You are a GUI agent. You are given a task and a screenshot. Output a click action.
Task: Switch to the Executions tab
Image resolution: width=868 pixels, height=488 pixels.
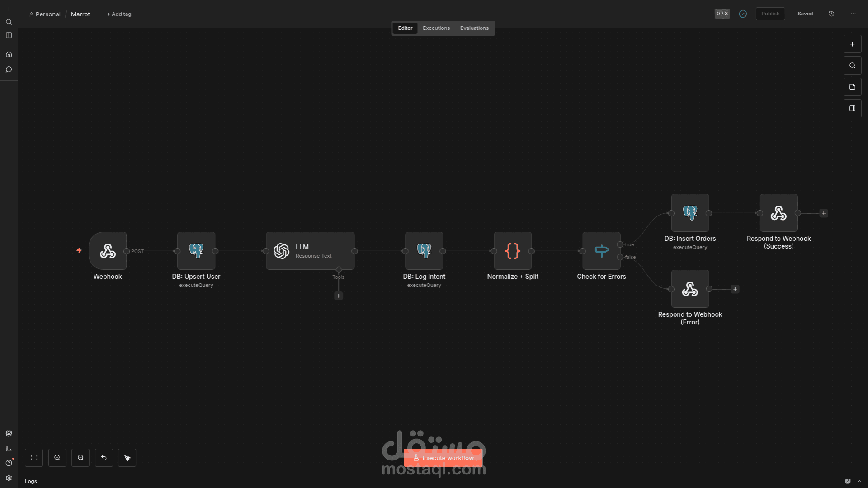click(436, 28)
